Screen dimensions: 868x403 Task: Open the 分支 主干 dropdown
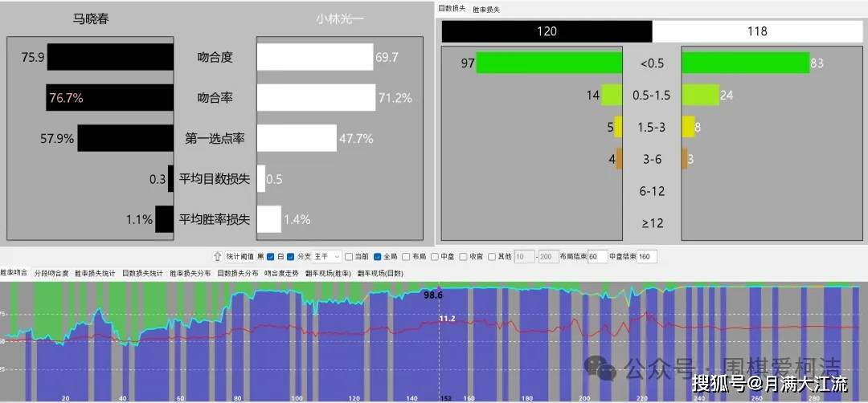327,257
